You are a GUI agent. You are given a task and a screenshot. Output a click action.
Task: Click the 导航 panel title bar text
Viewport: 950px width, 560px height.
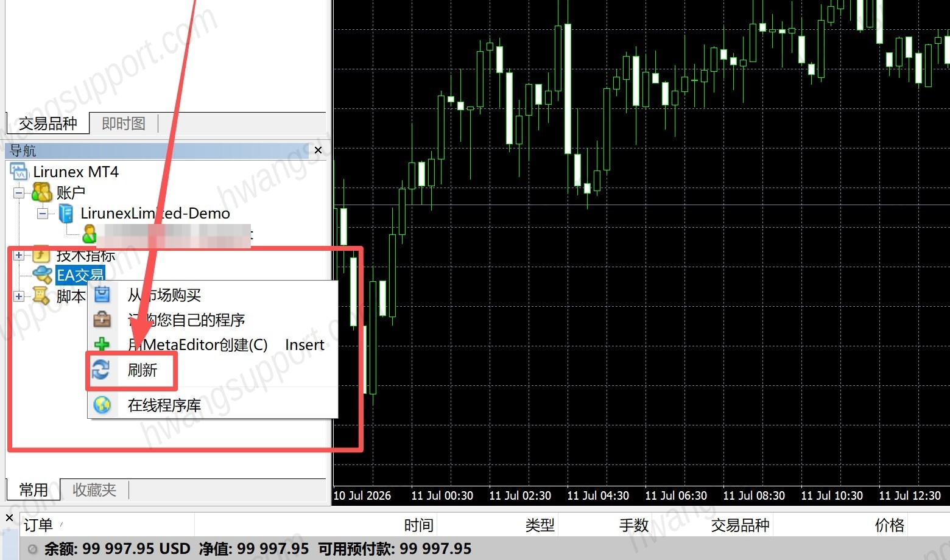pyautogui.click(x=23, y=150)
